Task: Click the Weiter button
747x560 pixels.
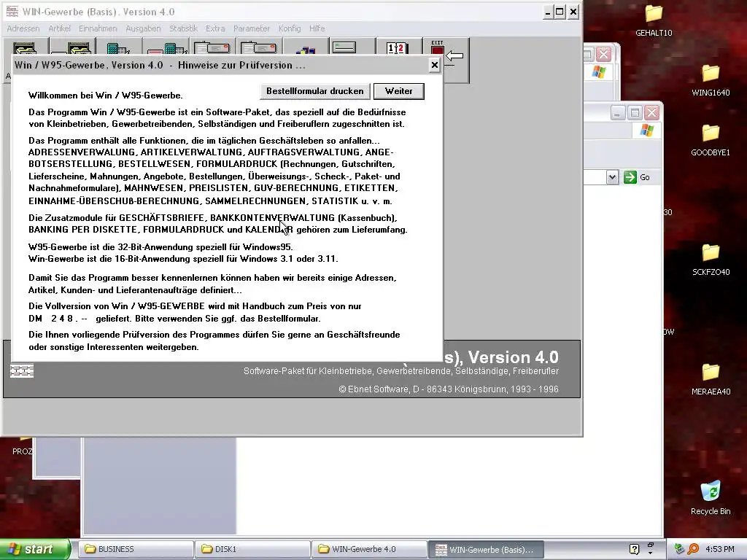Action: point(399,91)
